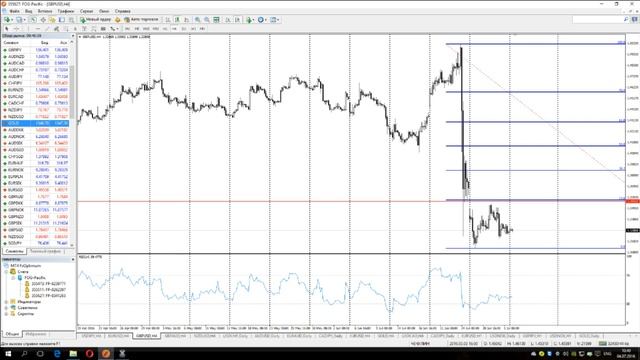Select the trendline drawing tool
Viewport: 640px width, 360px height.
click(x=47, y=29)
